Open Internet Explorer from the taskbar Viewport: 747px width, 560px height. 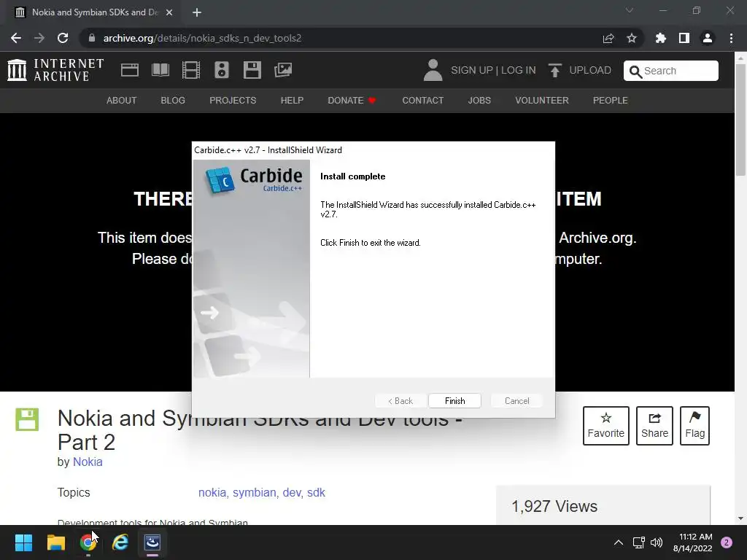[x=120, y=542]
